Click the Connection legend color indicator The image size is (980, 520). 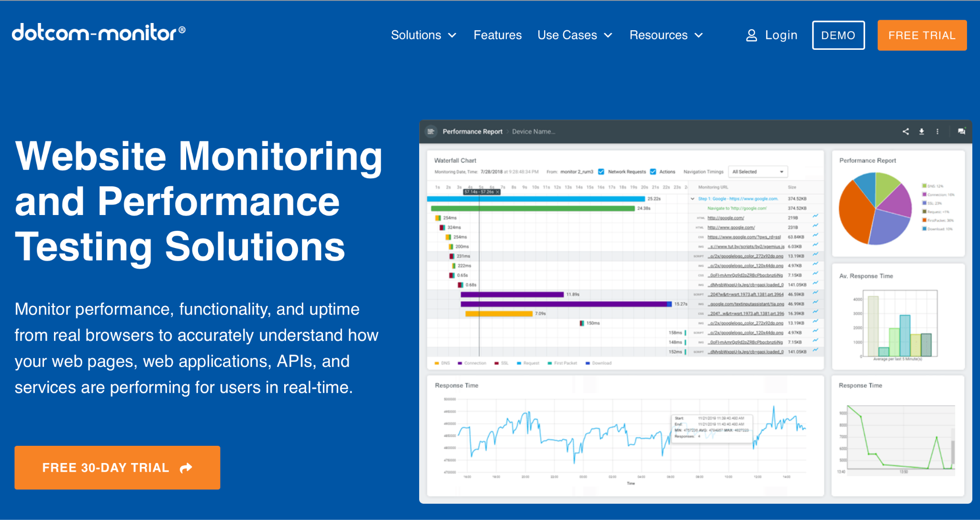459,364
